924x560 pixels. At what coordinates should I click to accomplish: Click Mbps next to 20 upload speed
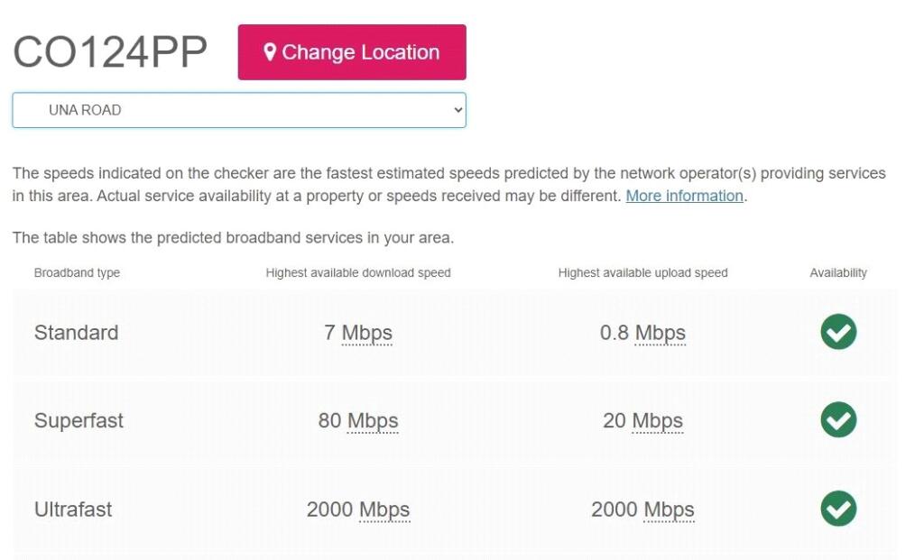point(655,420)
